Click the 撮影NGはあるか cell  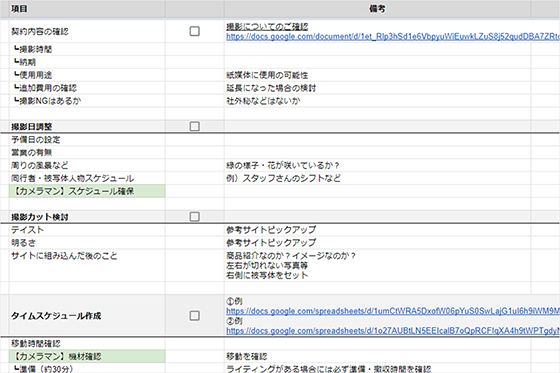coord(87,101)
